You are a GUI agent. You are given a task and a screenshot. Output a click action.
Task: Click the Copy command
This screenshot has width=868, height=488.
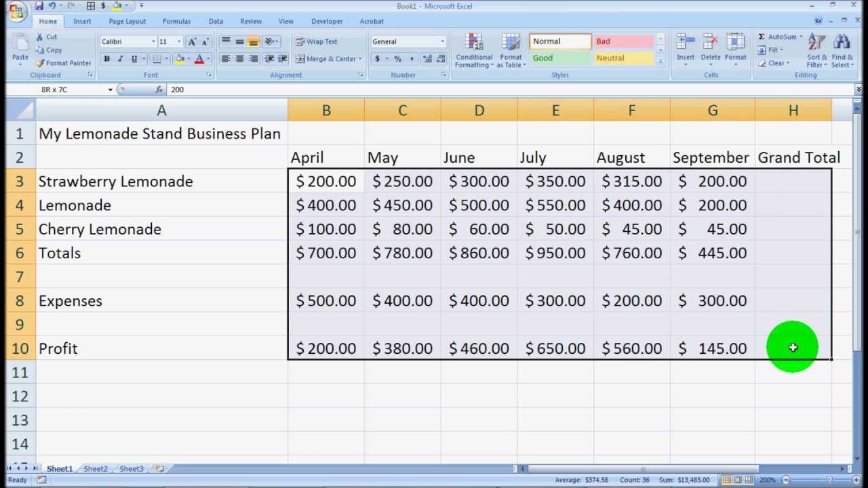[x=49, y=50]
